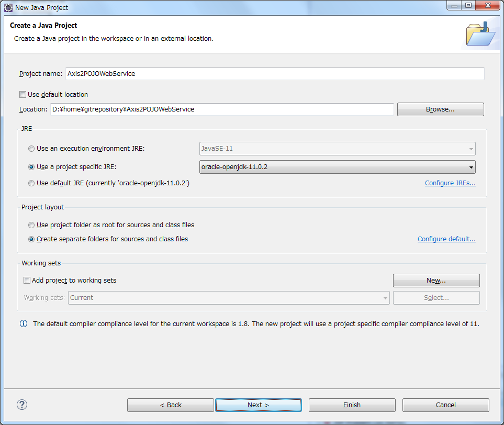Select Use default JRE radio button
The image size is (504, 425).
pos(31,183)
